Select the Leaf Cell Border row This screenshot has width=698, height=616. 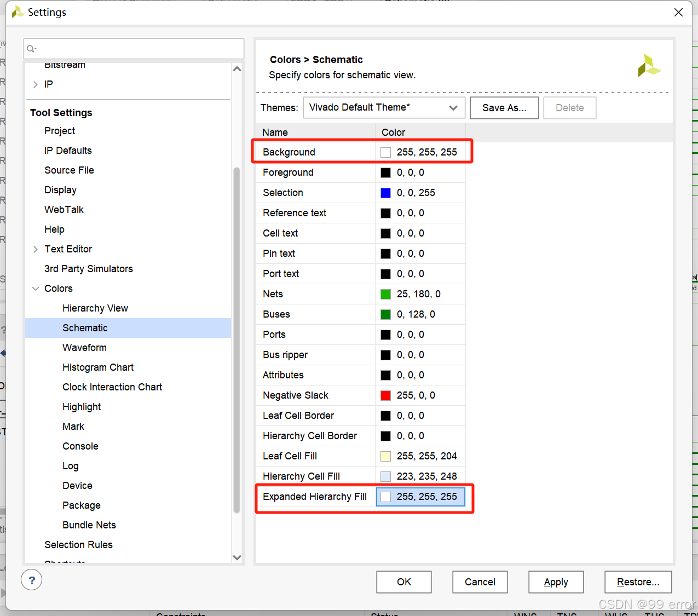(361, 416)
